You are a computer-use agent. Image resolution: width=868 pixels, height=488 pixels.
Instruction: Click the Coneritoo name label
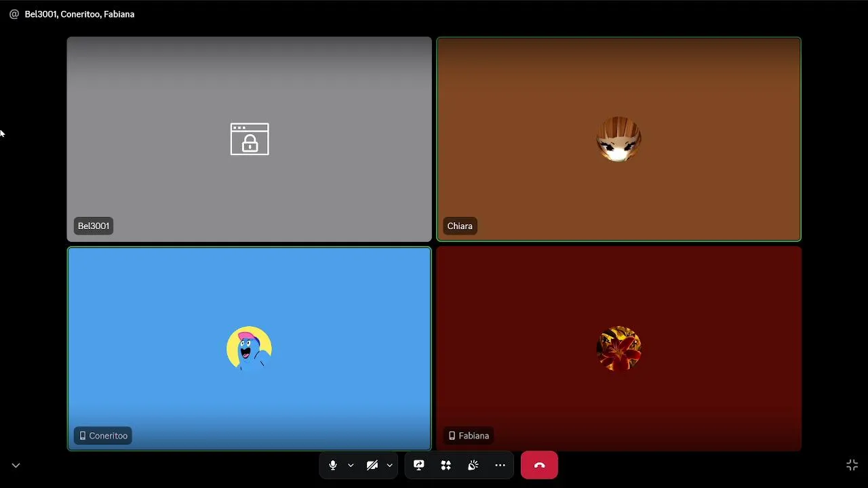(103, 436)
